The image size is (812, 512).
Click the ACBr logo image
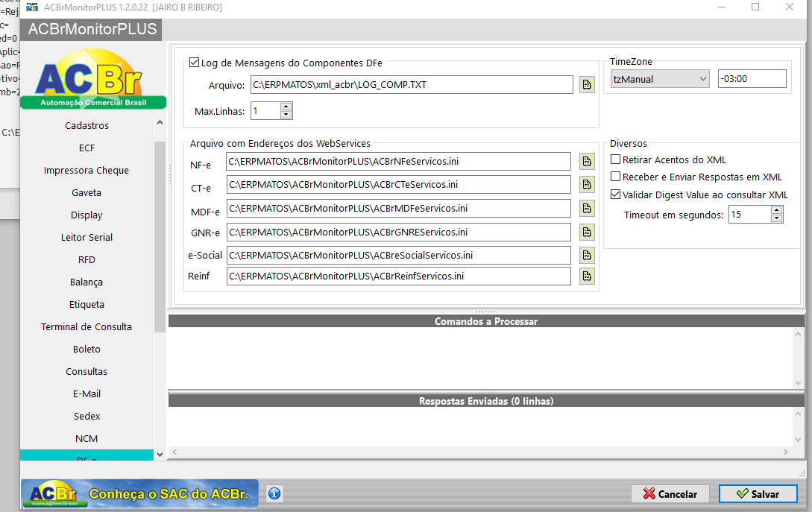pyautogui.click(x=93, y=79)
